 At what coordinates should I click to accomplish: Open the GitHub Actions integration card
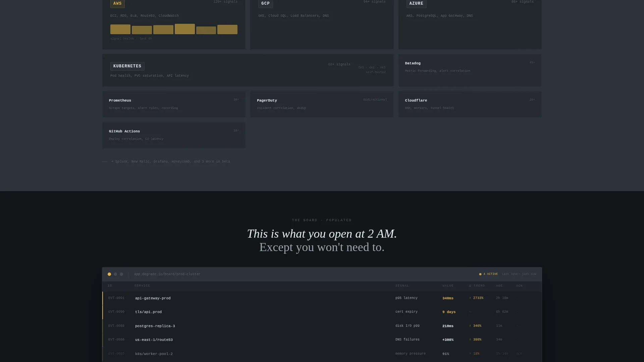174,135
